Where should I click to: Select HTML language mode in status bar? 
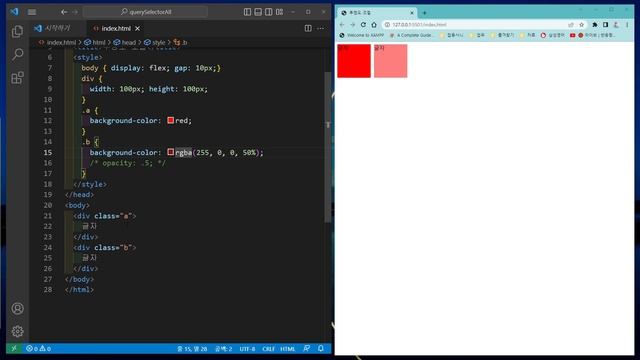pos(287,349)
